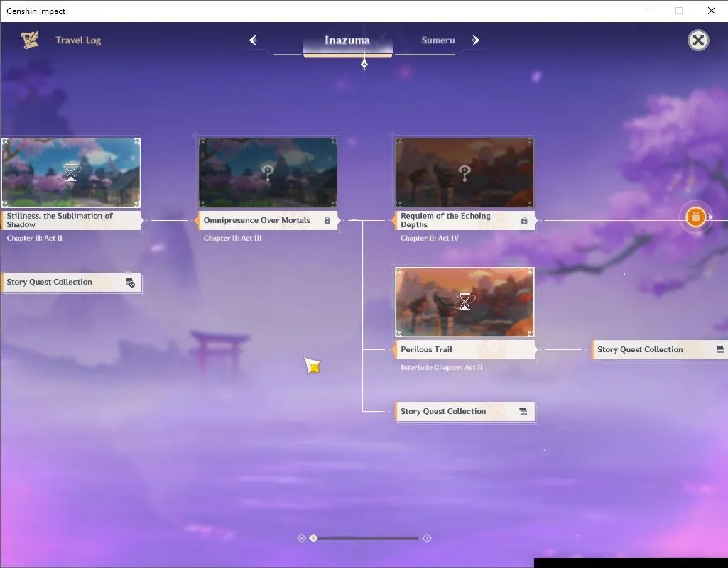This screenshot has width=728, height=568.
Task: Open Story Quest Collection at the right edge
Action: tap(660, 349)
